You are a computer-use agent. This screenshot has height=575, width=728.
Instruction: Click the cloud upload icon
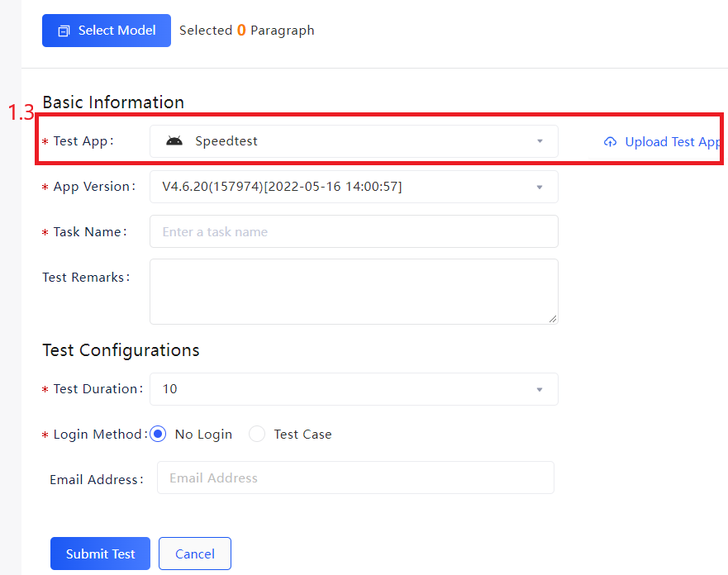coord(610,142)
